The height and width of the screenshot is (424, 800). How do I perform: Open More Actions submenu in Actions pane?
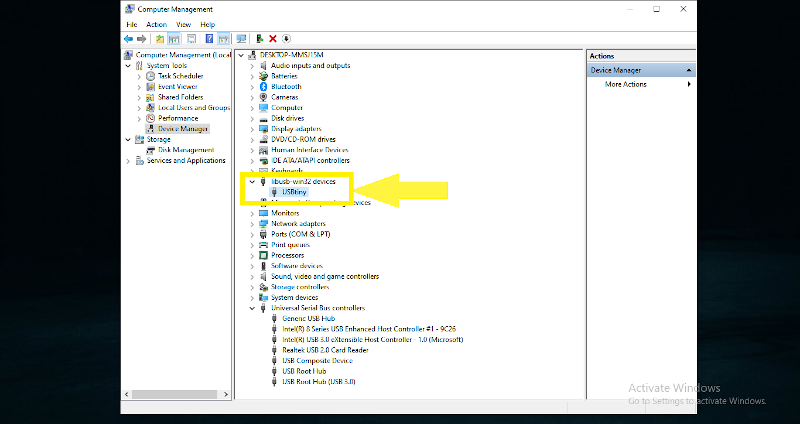point(641,84)
